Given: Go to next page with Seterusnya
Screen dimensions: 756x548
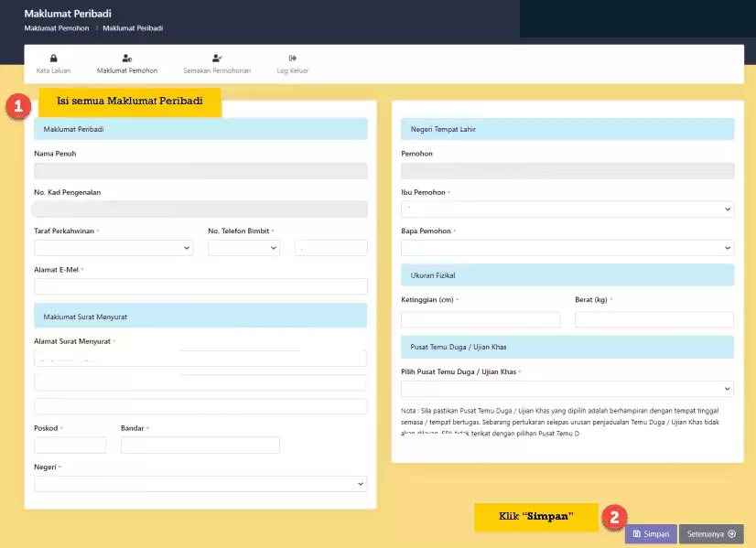Looking at the screenshot, I should coord(710,534).
